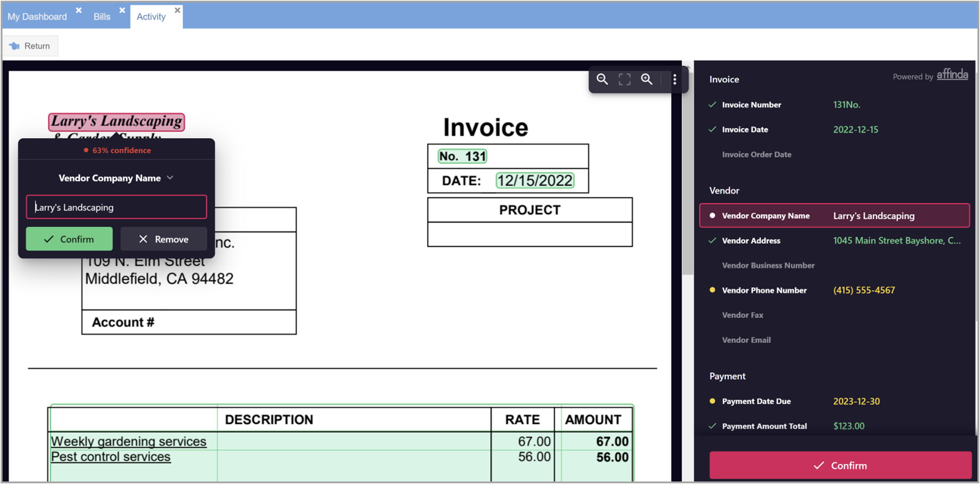The image size is (980, 484).
Task: Click the zoom in magnifier icon
Action: pyautogui.click(x=646, y=79)
